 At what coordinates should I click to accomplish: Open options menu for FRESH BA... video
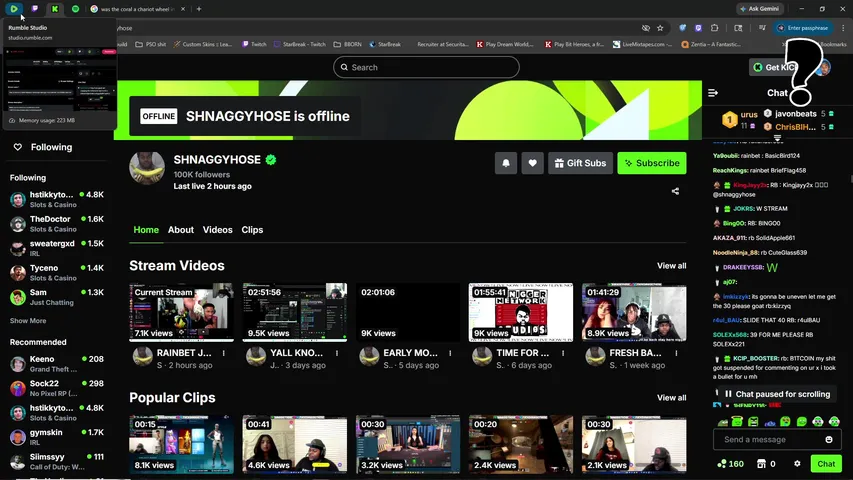pyautogui.click(x=676, y=353)
